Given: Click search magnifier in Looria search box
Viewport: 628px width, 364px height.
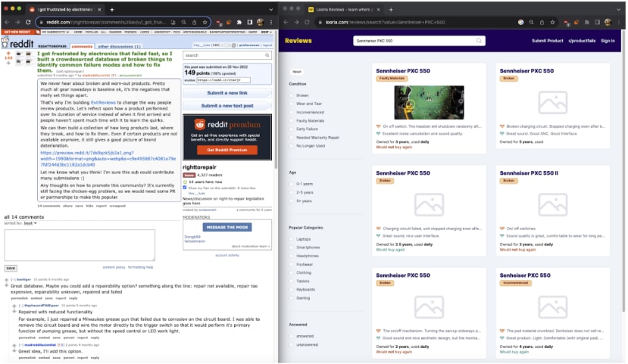Looking at the screenshot, I should [479, 41].
